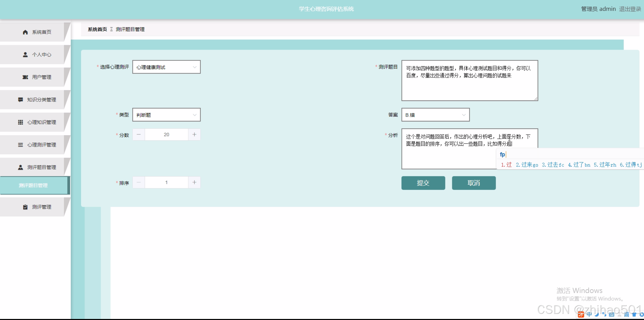The image size is (644, 320).
Task: Click the grid icon beside 心理知识管理
Action: tap(21, 122)
